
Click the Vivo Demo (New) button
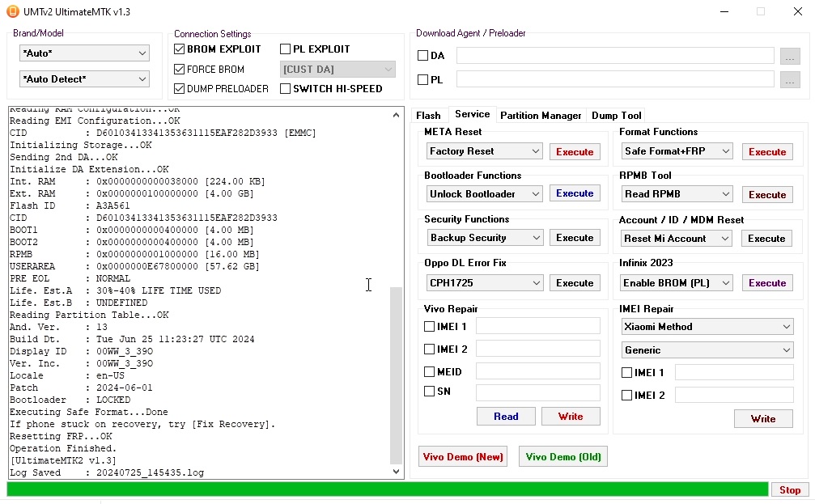click(x=463, y=457)
